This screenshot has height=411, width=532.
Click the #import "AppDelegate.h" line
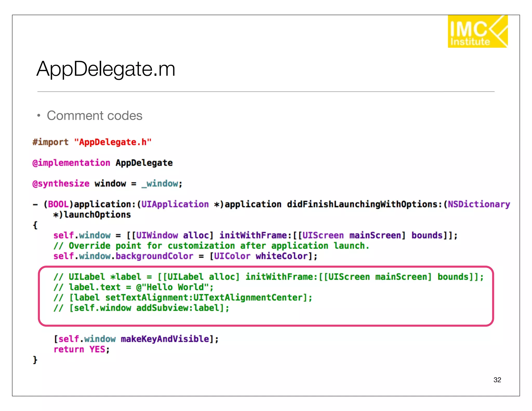(92, 142)
